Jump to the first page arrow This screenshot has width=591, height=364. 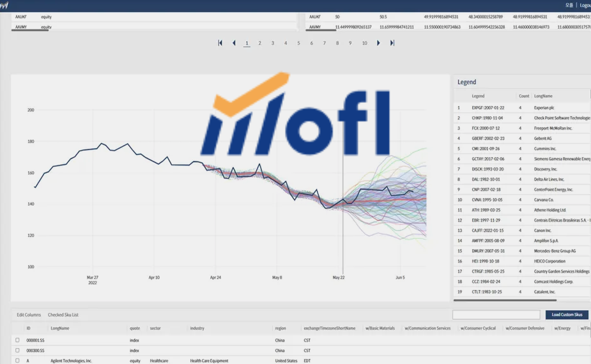click(x=220, y=43)
